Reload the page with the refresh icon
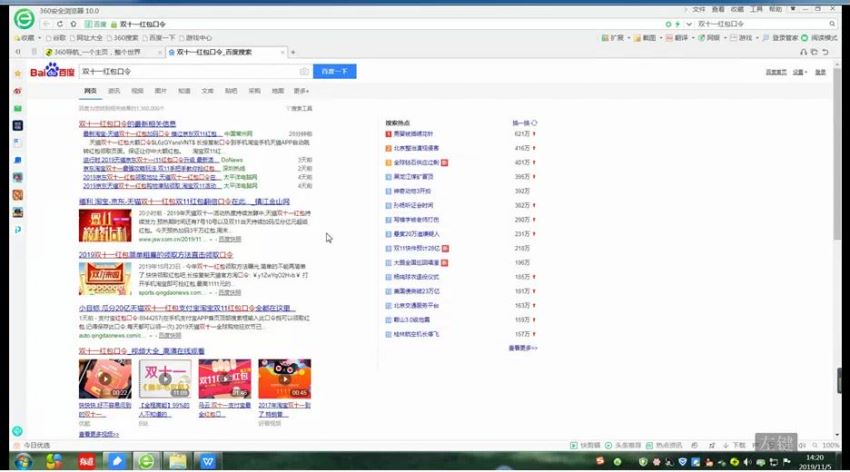Image resolution: width=850 pixels, height=472 pixels. point(60,24)
